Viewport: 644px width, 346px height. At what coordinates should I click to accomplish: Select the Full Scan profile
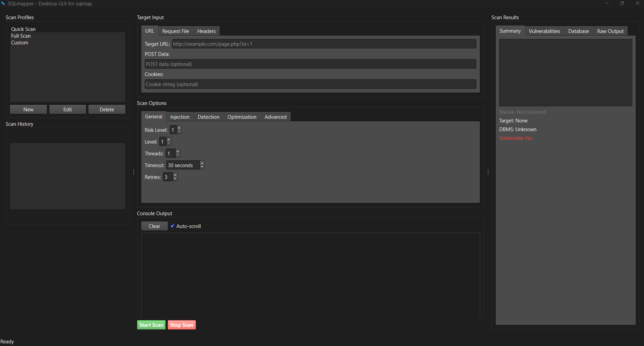(x=21, y=36)
